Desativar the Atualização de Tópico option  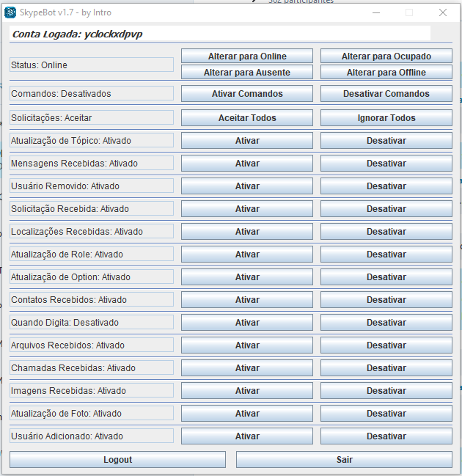[386, 141]
